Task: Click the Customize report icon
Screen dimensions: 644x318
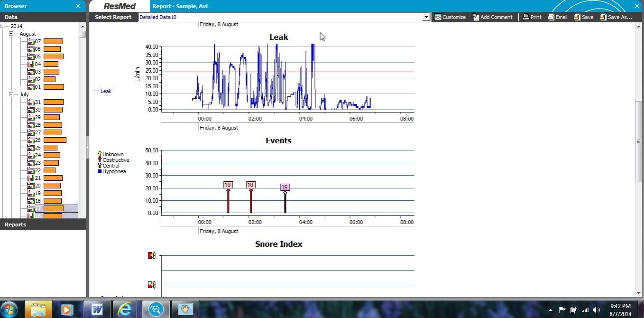Action: point(438,17)
